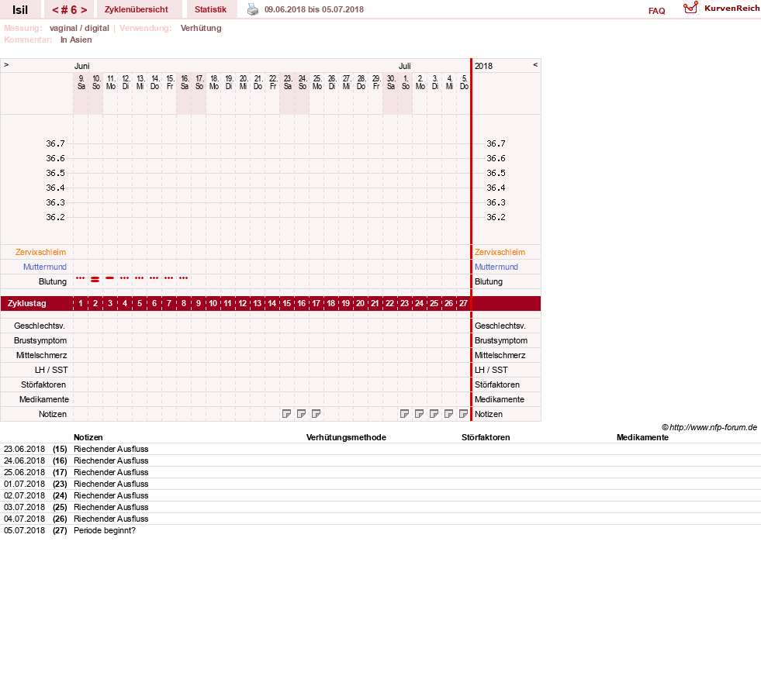Viewport: 761px width, 700px height.
Task: Expand chart with left '>' arrow
Action: click(x=6, y=64)
